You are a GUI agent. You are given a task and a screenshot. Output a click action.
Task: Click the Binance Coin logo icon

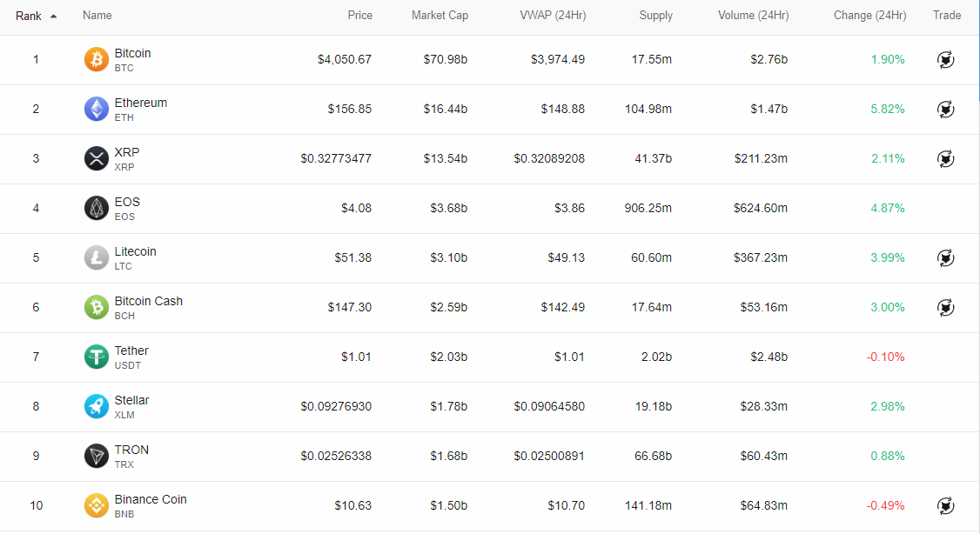coord(97,505)
